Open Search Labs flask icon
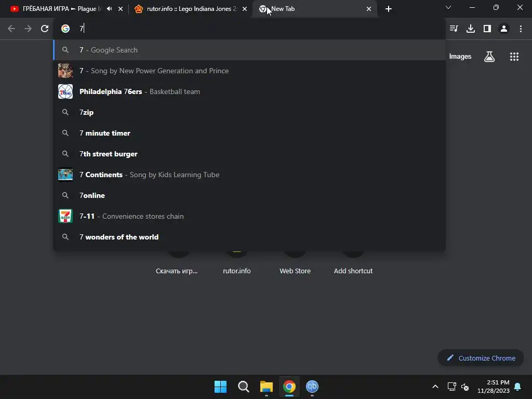The width and height of the screenshot is (532, 399). pyautogui.click(x=489, y=57)
